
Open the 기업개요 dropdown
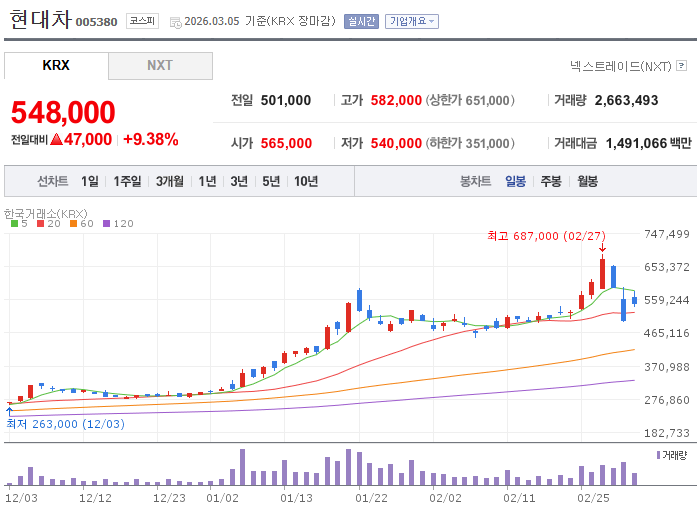tap(412, 21)
